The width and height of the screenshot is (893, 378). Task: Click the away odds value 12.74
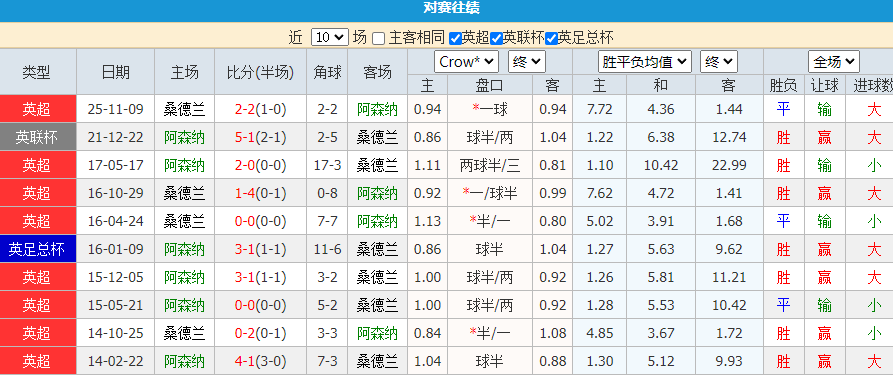728,137
